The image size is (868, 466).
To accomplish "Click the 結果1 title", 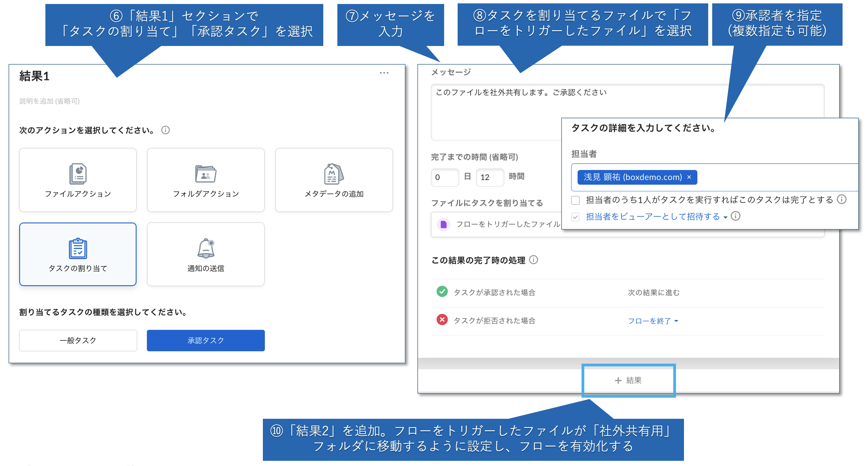I will tap(34, 76).
